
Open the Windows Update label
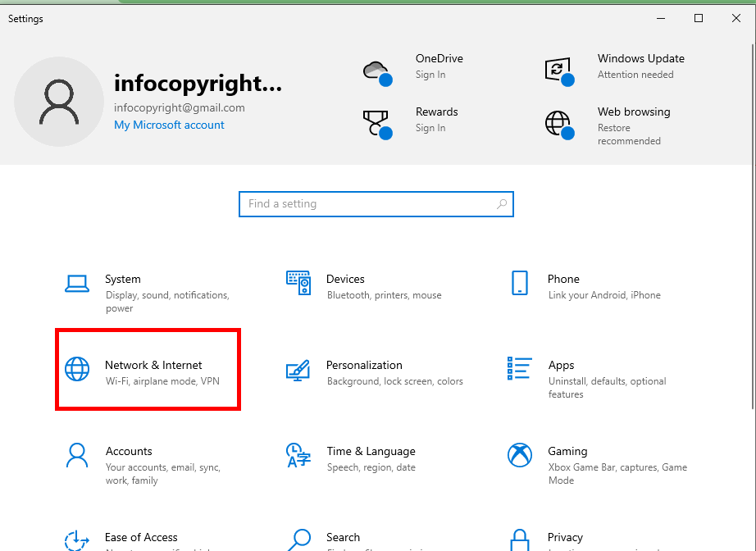pyautogui.click(x=640, y=58)
